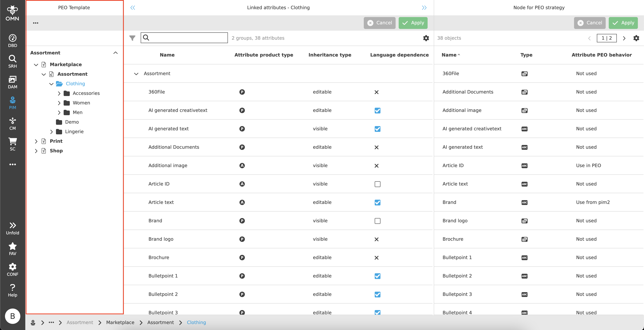Open the SC shopping cart module
The width and height of the screenshot is (644, 330).
click(x=12, y=144)
